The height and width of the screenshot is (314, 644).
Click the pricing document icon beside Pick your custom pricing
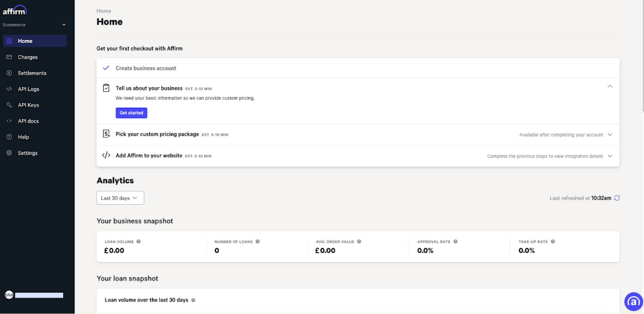click(x=106, y=134)
